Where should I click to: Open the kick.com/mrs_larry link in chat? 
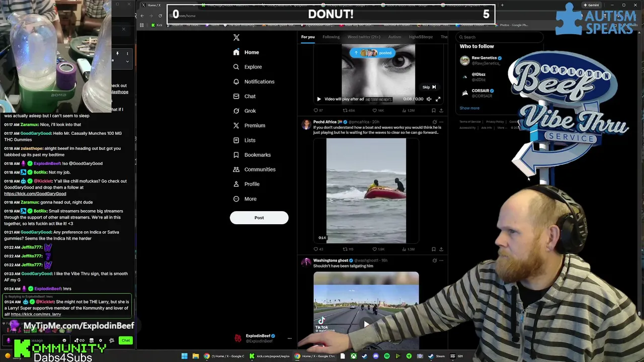pos(36,314)
